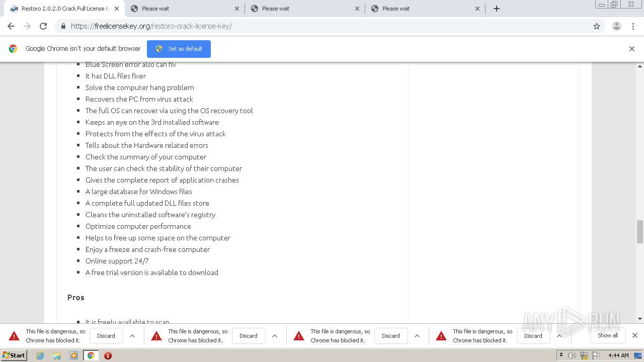
Task: Click 'Online support 24/7' list item
Action: pos(117,261)
